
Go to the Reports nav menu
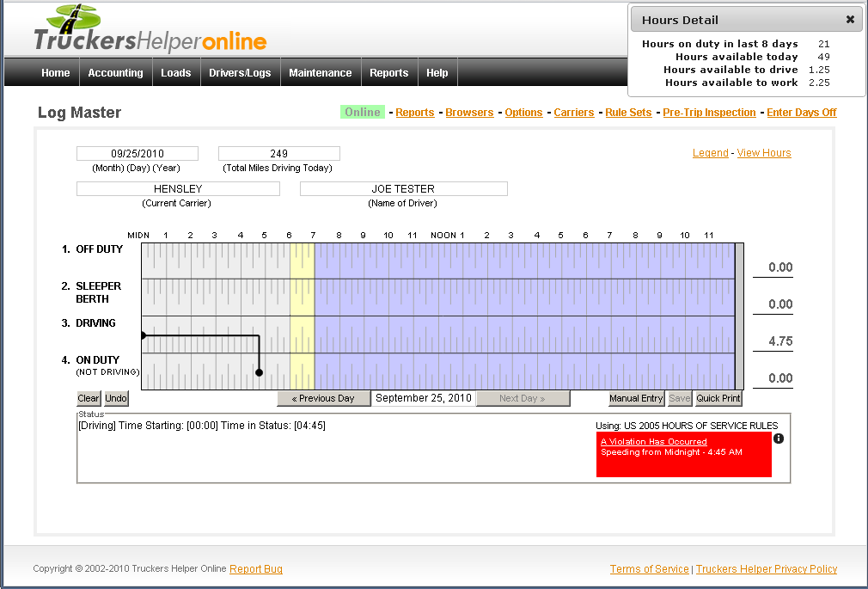click(x=388, y=73)
